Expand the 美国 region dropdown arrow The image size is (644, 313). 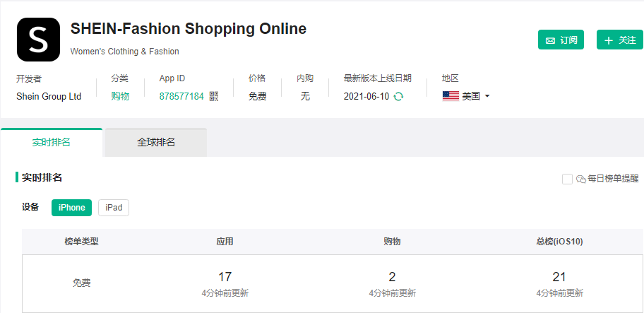coord(487,97)
